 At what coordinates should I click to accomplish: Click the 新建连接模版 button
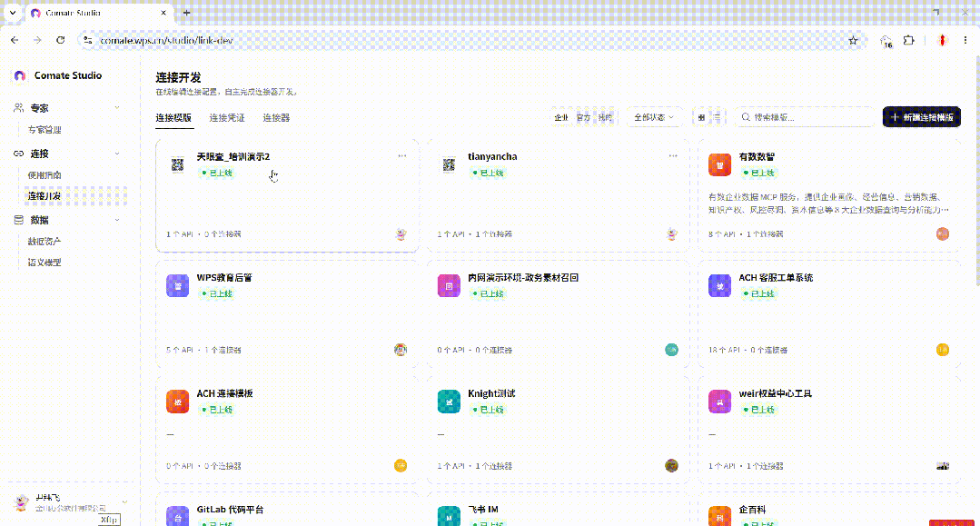click(x=921, y=117)
